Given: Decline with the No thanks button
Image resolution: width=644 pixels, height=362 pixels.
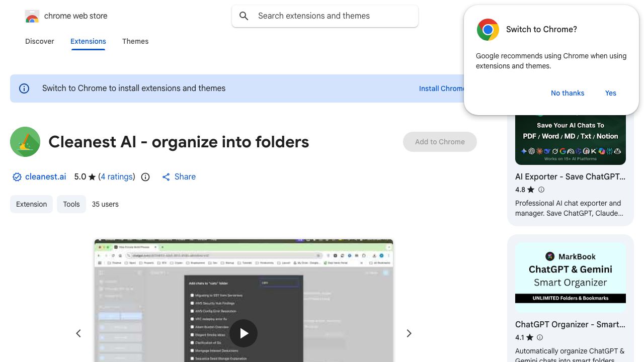Looking at the screenshot, I should click(568, 93).
